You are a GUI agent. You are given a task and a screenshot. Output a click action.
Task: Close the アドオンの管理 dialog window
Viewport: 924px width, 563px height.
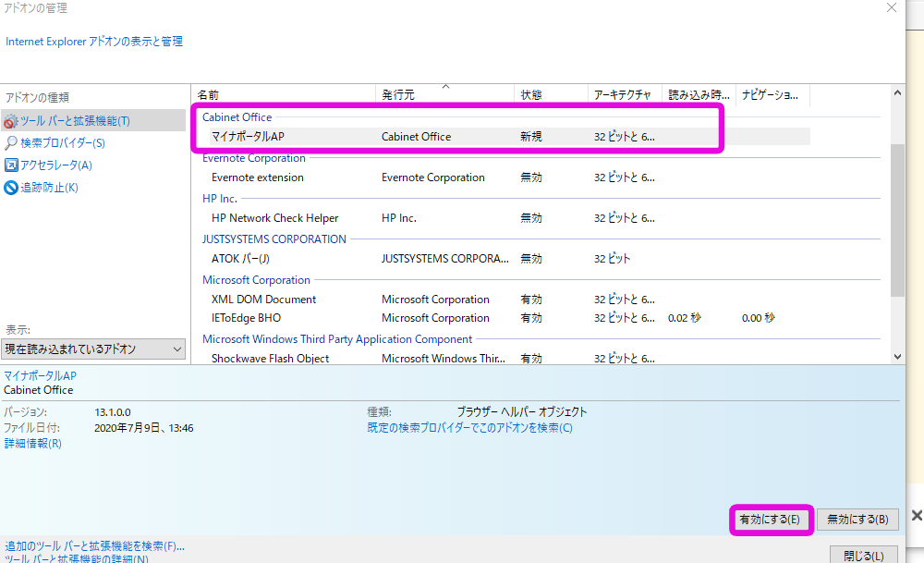pyautogui.click(x=892, y=7)
